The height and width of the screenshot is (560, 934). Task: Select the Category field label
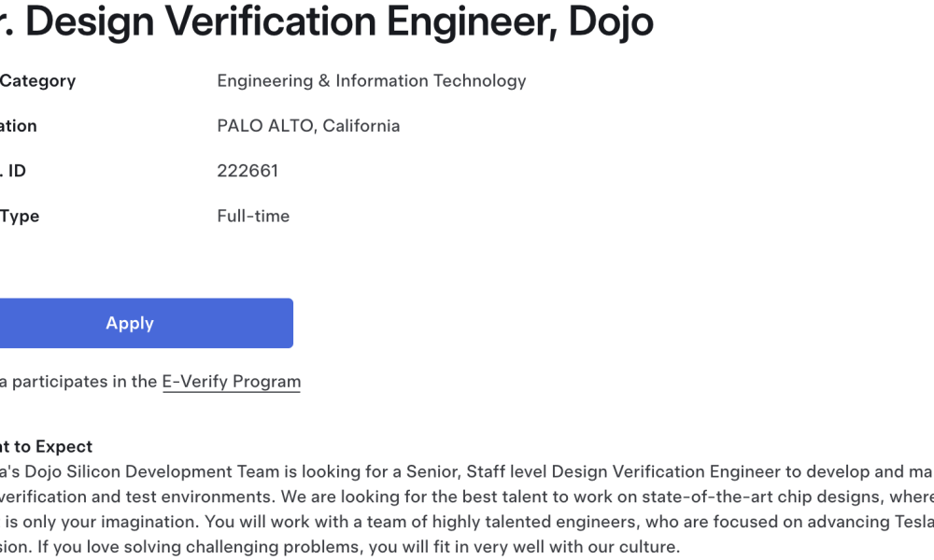pos(37,81)
